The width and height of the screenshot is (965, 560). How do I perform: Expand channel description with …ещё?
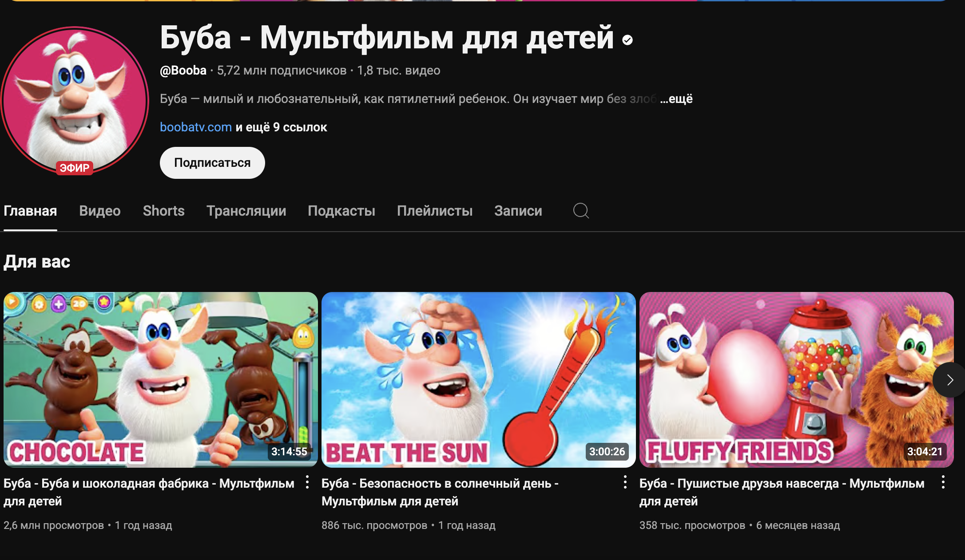676,99
